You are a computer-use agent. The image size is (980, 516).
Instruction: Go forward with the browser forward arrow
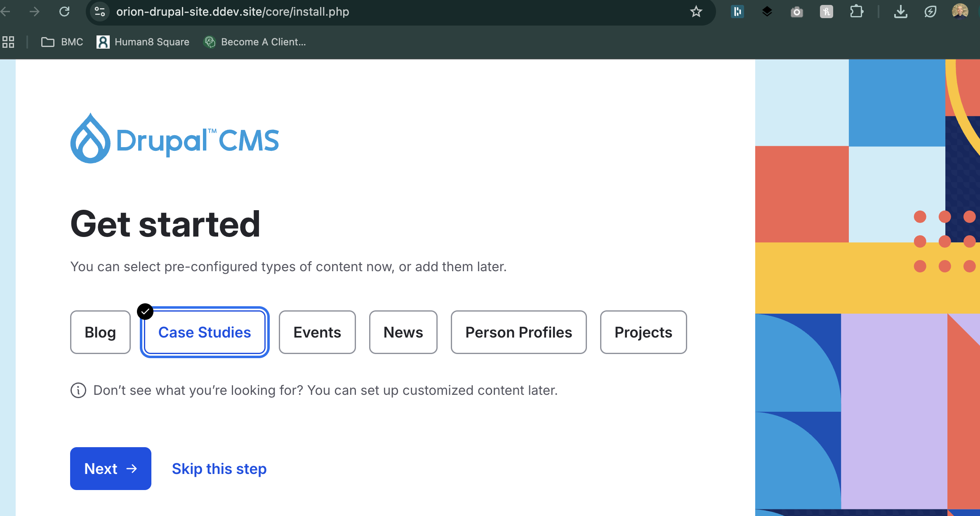coord(35,12)
